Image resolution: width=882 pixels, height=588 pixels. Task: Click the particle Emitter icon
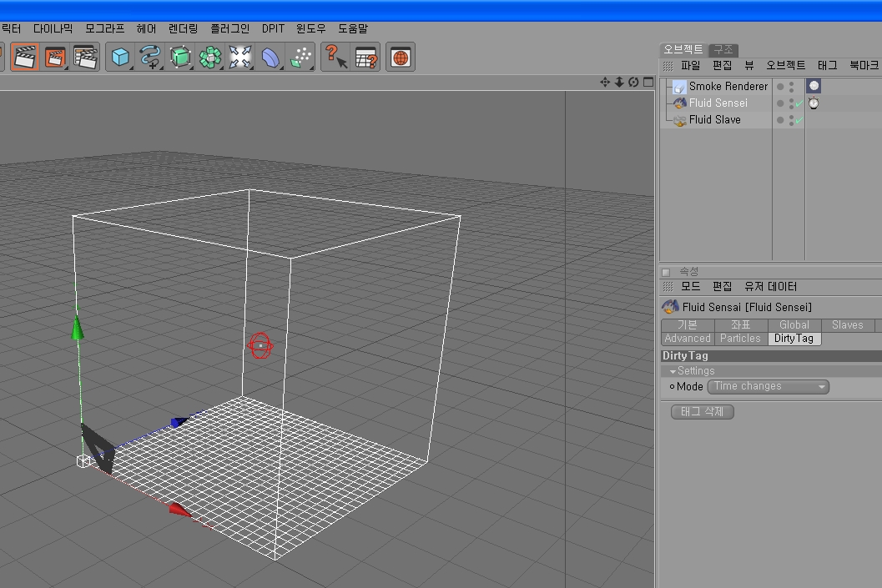coord(300,57)
